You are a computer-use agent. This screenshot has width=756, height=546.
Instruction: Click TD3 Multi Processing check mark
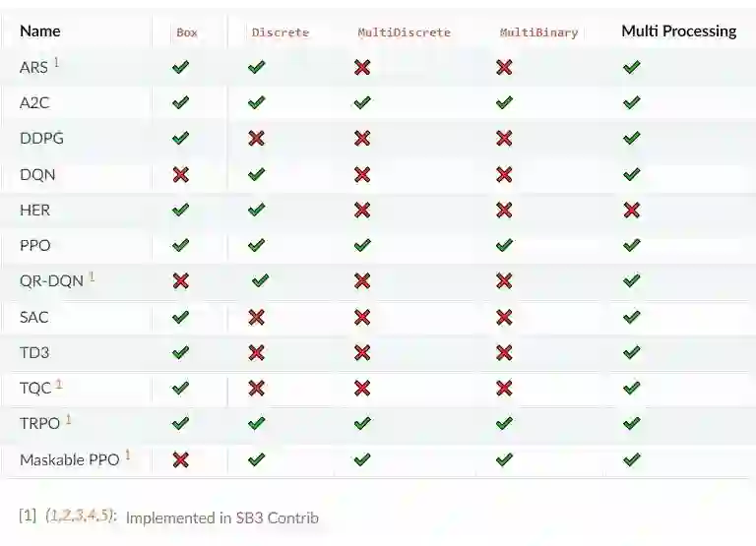click(x=632, y=352)
